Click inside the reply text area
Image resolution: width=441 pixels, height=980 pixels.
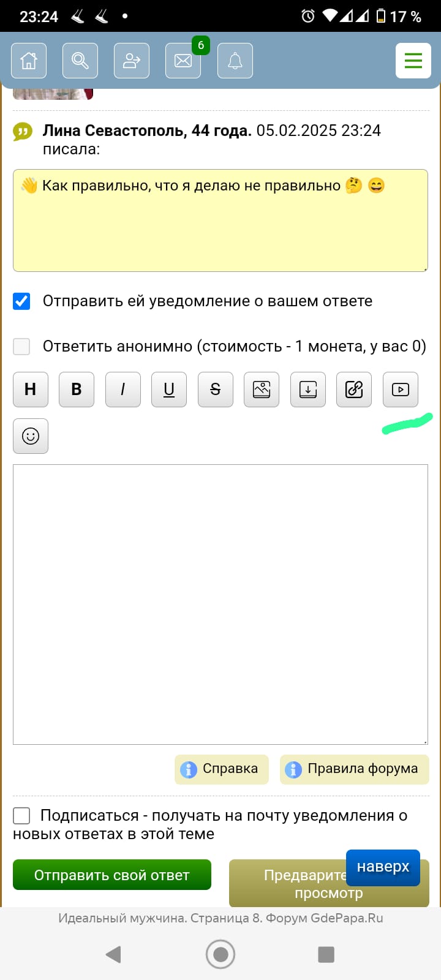pyautogui.click(x=221, y=604)
